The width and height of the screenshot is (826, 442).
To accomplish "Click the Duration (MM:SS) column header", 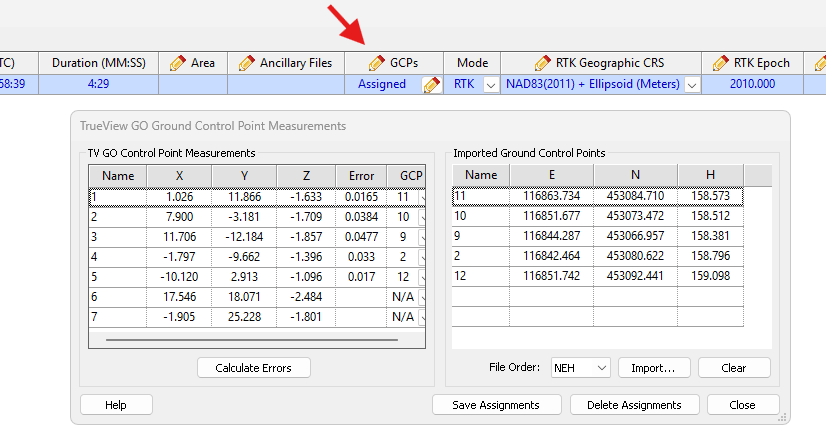I will tap(99, 63).
